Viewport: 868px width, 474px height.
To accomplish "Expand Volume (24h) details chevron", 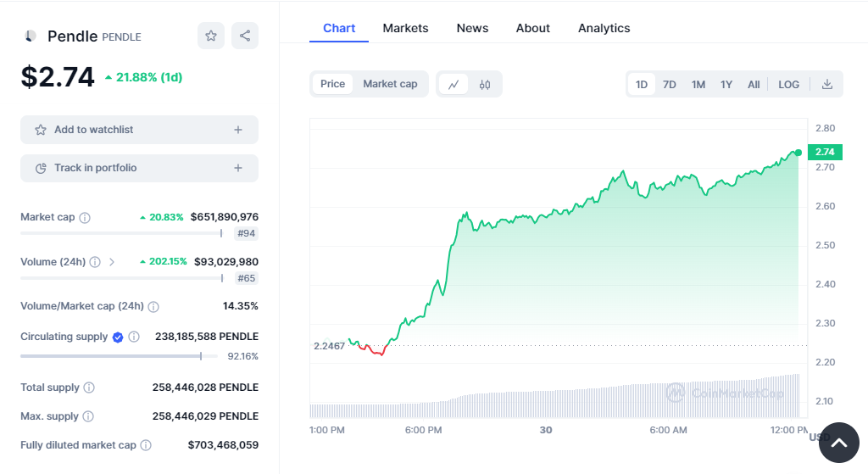I will click(x=112, y=262).
